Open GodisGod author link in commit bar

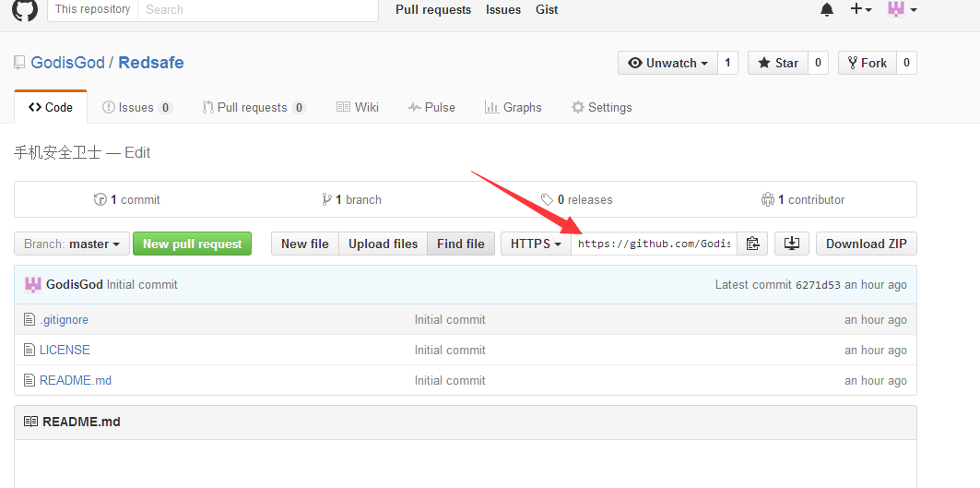75,285
